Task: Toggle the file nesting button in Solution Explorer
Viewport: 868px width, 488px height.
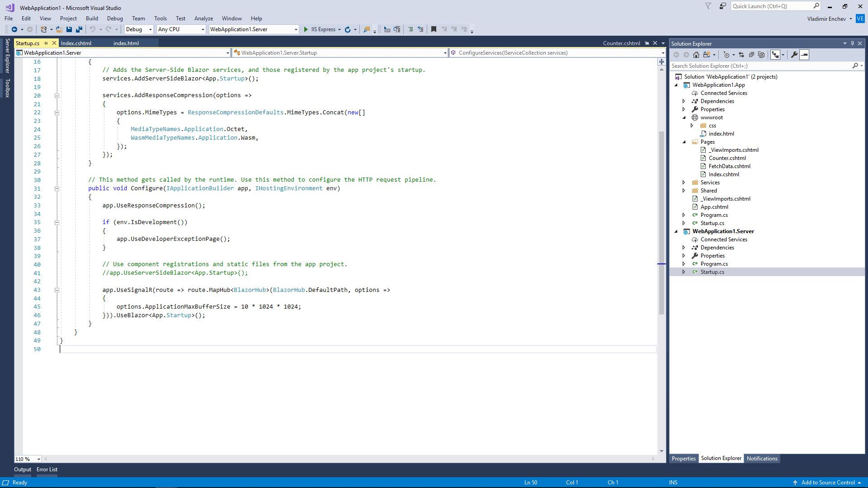Action: (x=775, y=55)
